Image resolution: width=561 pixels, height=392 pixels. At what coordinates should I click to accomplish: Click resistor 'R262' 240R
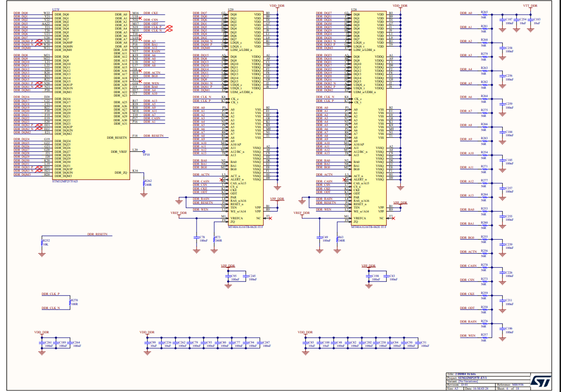144,183
